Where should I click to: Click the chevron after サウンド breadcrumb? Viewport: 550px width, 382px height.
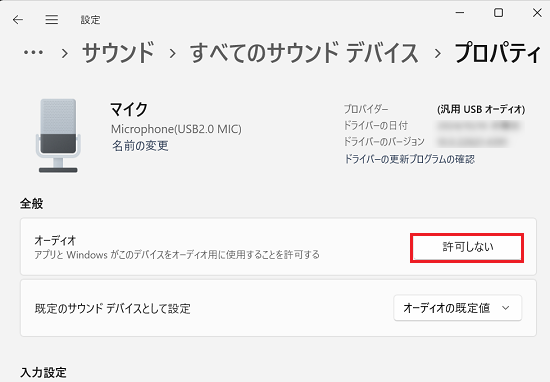(172, 54)
